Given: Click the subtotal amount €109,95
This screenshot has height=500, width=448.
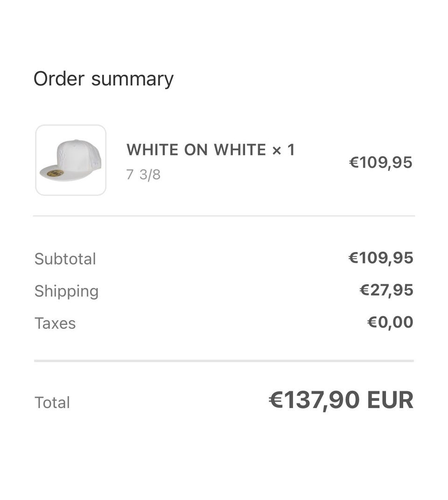Looking at the screenshot, I should [x=380, y=258].
